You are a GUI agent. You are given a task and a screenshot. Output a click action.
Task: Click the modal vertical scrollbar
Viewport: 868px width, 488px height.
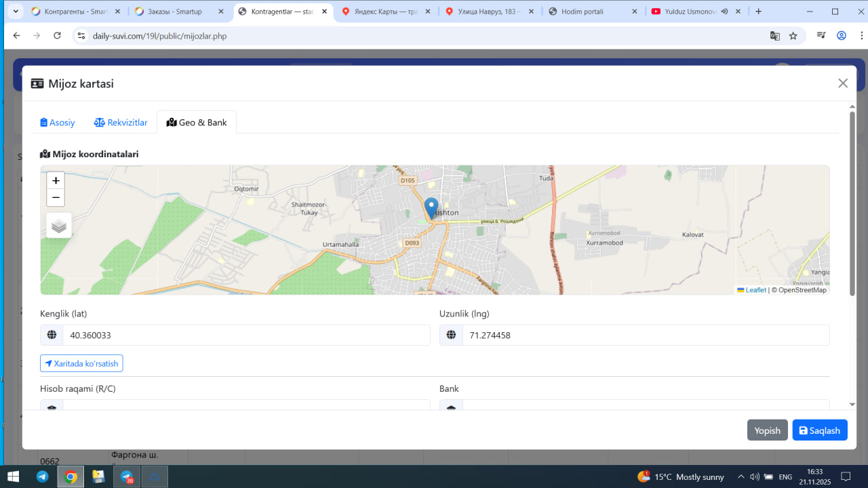click(x=852, y=203)
